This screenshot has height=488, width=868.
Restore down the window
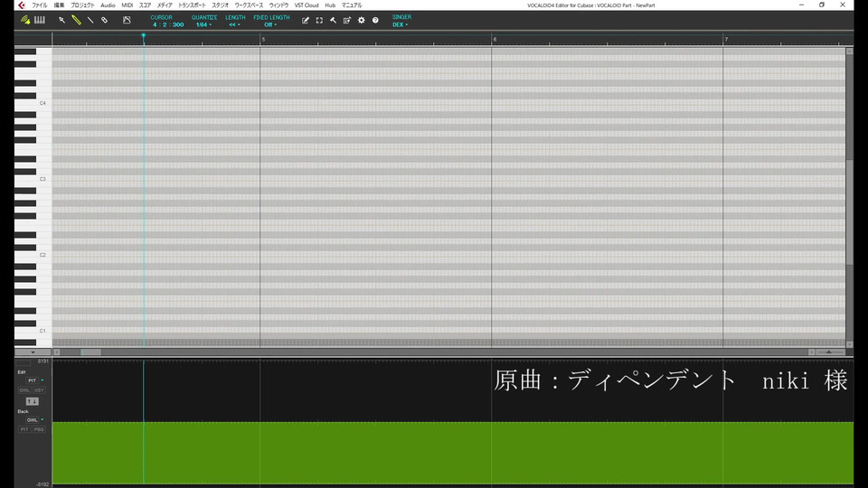pyautogui.click(x=822, y=5)
